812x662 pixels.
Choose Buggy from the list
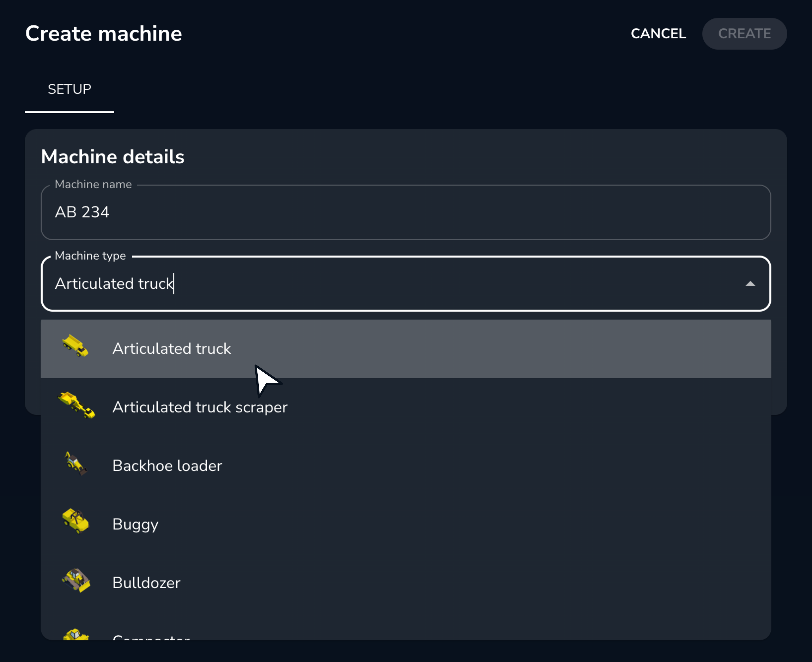(135, 524)
